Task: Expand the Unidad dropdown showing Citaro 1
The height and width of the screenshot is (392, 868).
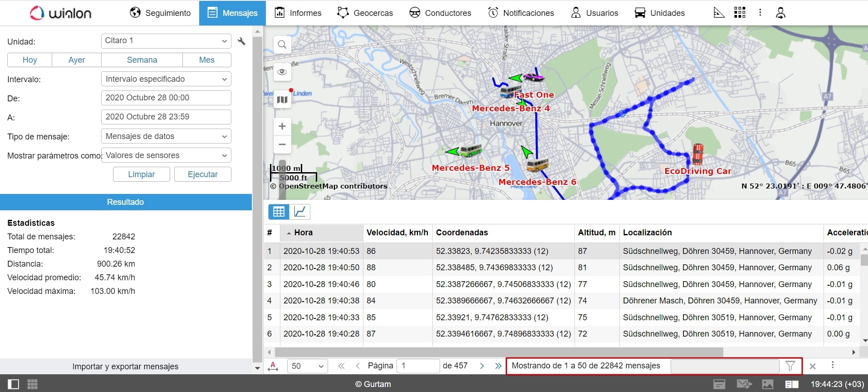Action: [166, 41]
